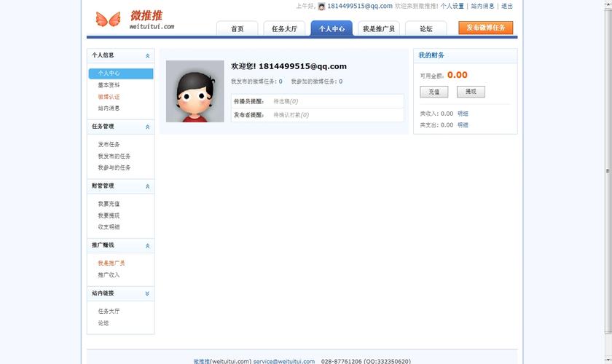This screenshot has width=612, height=364.
Task: Open 推广收入 in the sidebar
Action: point(109,274)
